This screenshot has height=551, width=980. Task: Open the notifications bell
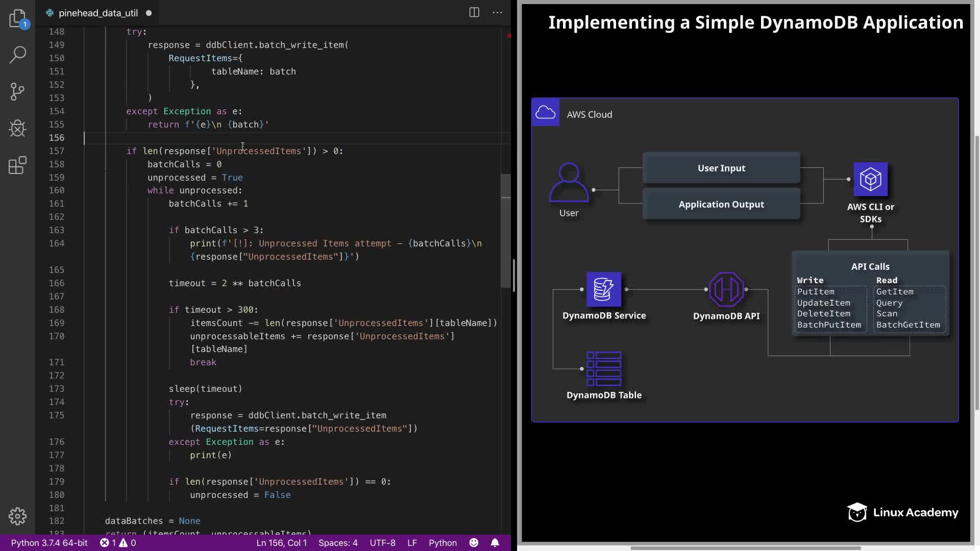click(495, 543)
